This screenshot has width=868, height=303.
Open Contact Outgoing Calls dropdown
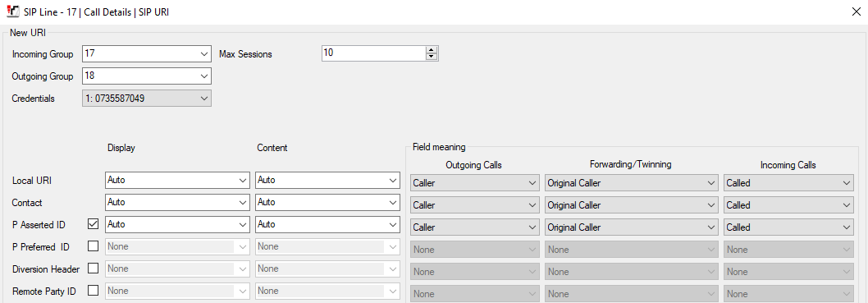pos(475,205)
